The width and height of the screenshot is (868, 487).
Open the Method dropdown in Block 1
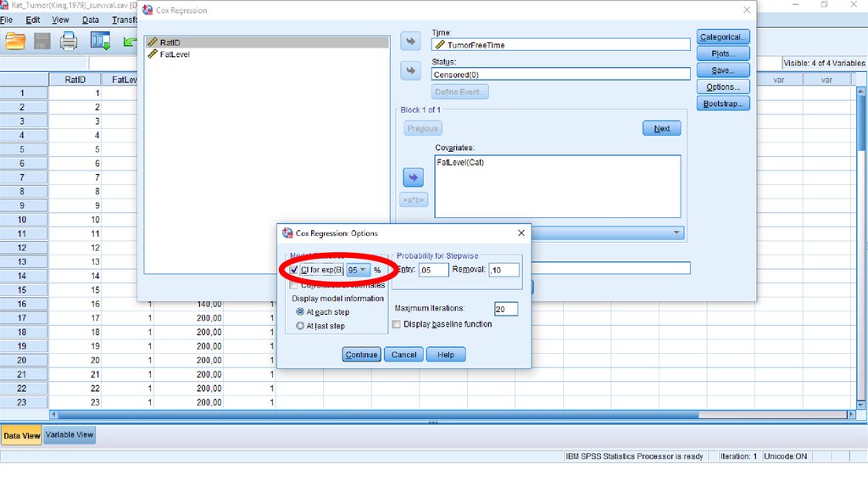676,232
